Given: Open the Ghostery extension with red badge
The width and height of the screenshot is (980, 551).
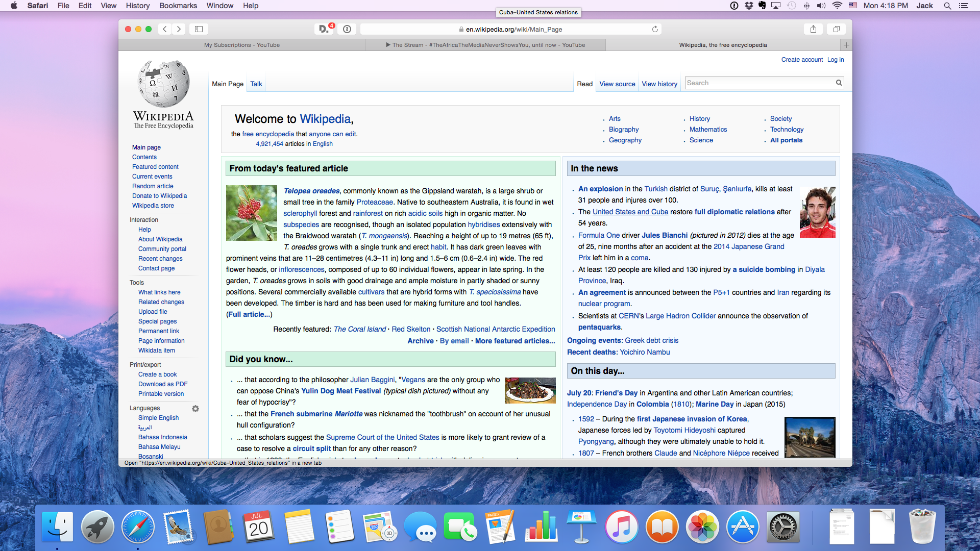Looking at the screenshot, I should tap(325, 29).
